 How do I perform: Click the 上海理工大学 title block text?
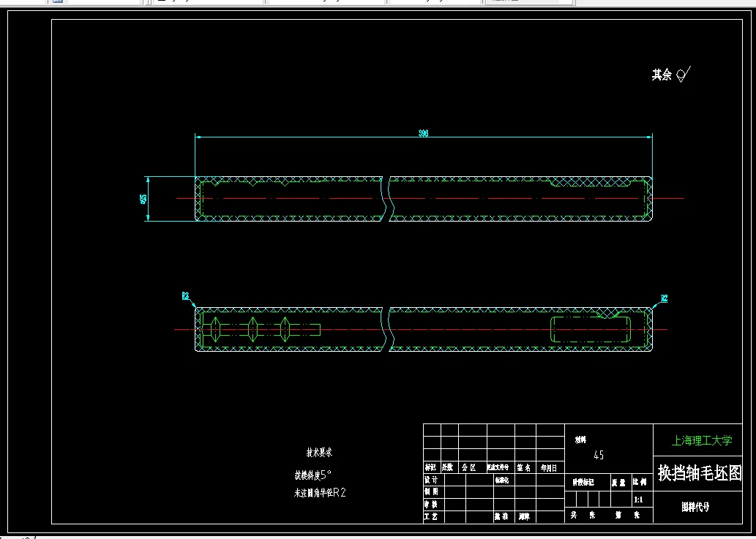[702, 440]
